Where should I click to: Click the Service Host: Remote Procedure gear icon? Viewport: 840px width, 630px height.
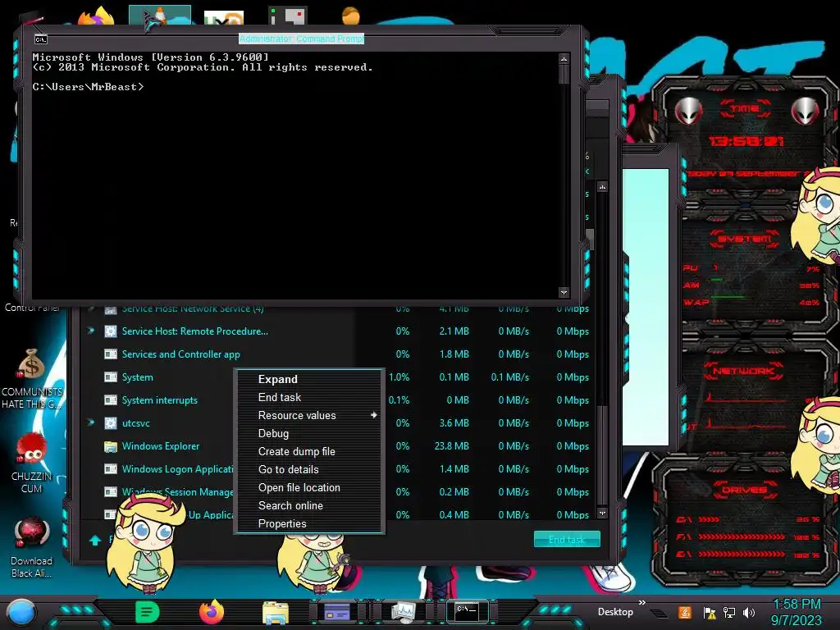pyautogui.click(x=111, y=331)
